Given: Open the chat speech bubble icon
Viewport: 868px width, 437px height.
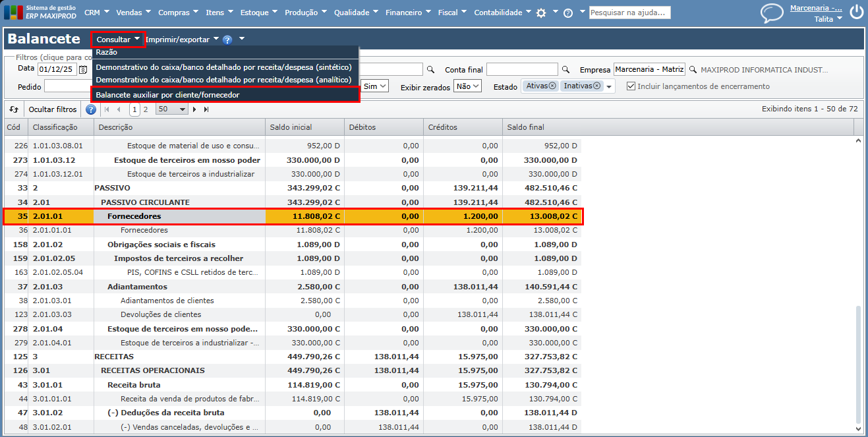Looking at the screenshot, I should pyautogui.click(x=772, y=13).
